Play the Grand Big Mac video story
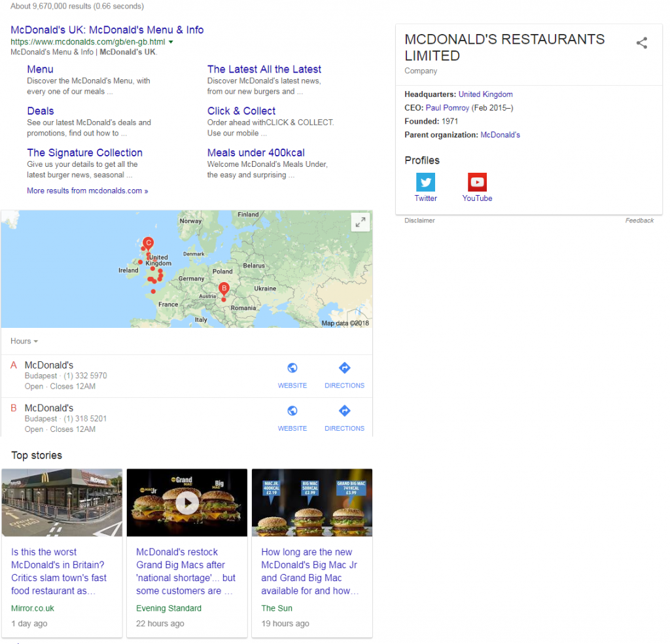The image size is (670, 644). pos(187,503)
